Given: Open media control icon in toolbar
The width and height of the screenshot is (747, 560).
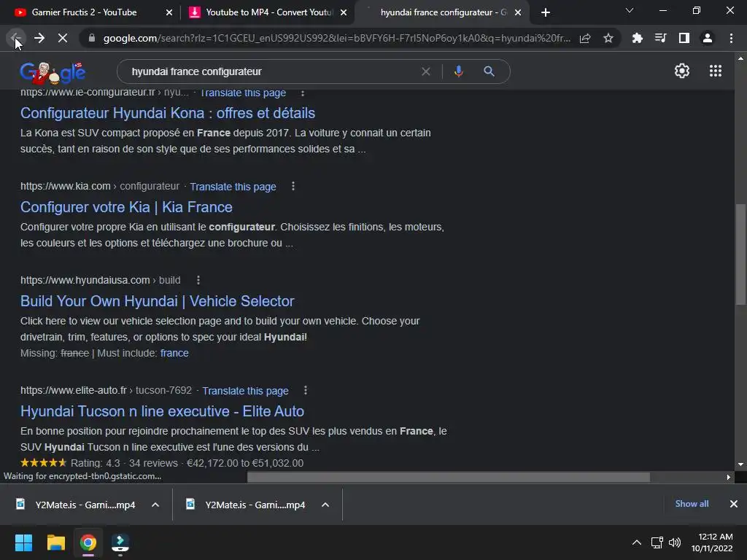Looking at the screenshot, I should 660,38.
